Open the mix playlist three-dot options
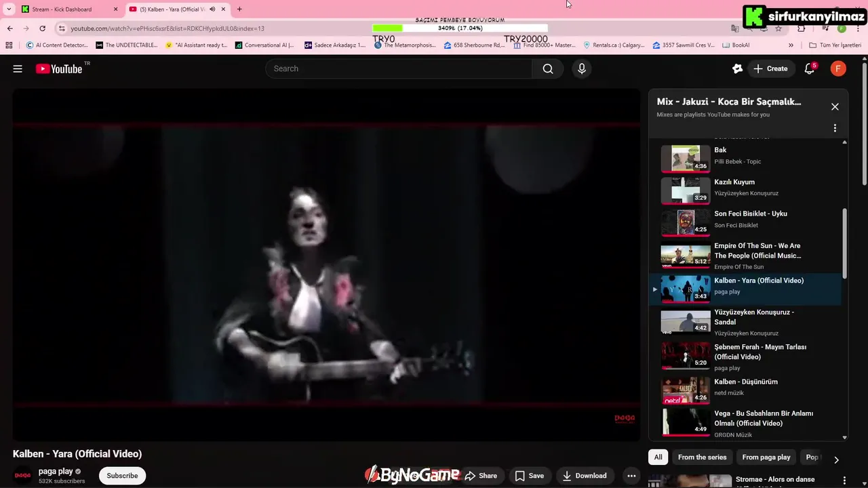This screenshot has height=488, width=868. (x=835, y=128)
